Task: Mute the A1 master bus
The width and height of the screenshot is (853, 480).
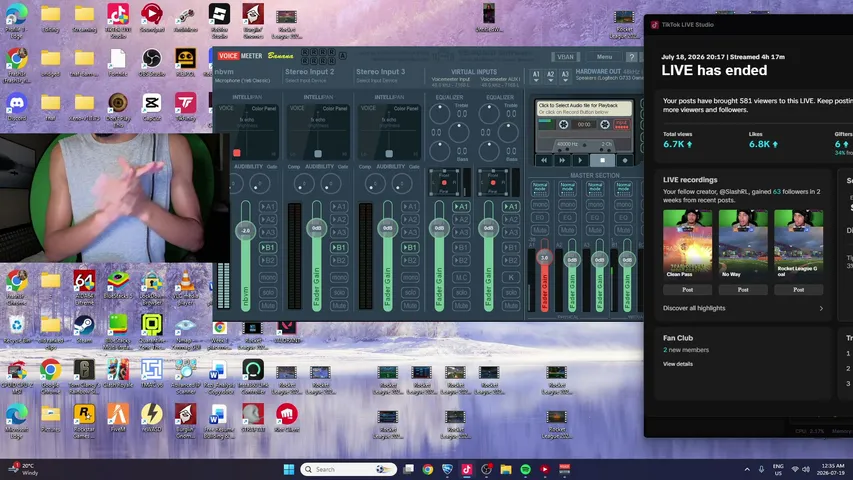Action: [540, 230]
